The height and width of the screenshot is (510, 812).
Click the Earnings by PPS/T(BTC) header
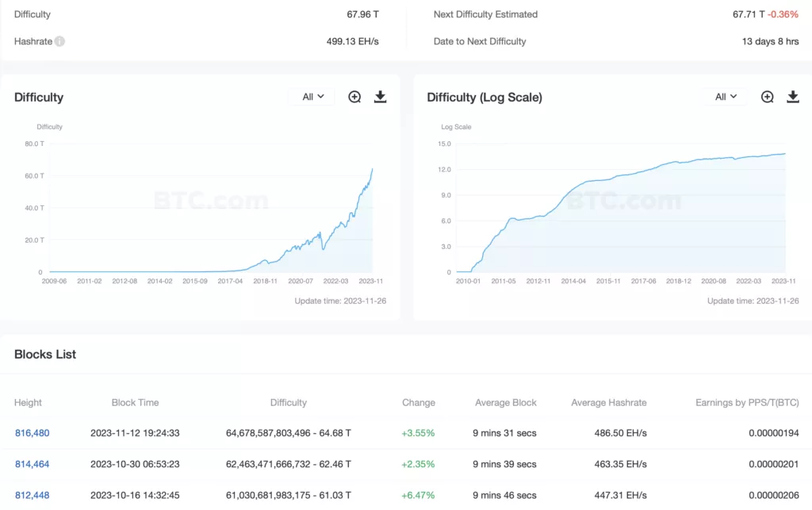746,402
